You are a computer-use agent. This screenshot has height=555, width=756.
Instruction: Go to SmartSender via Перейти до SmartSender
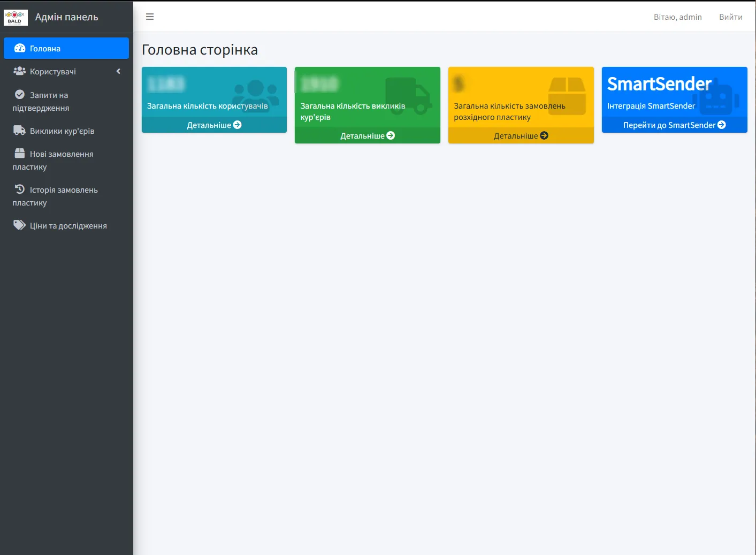point(674,125)
